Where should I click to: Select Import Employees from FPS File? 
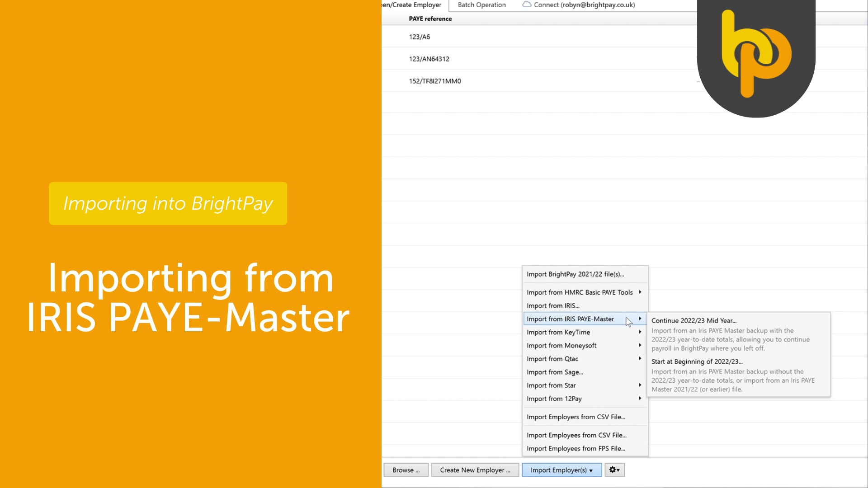pyautogui.click(x=576, y=448)
